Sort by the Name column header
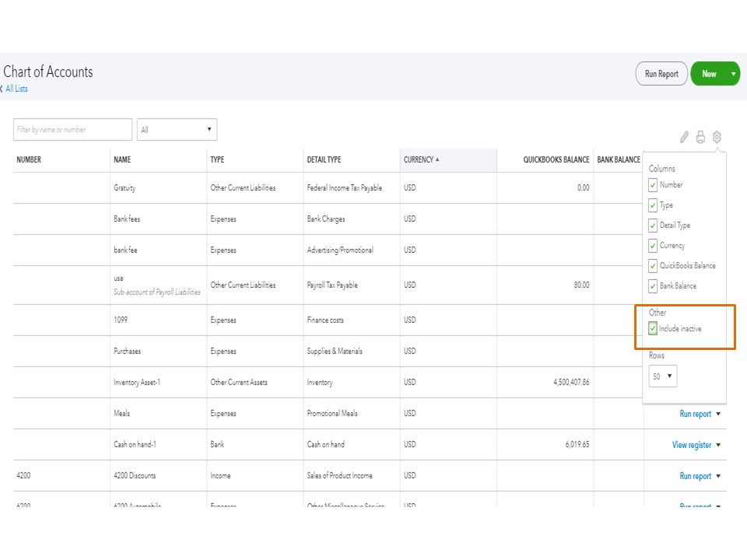747x560 pixels. click(122, 159)
